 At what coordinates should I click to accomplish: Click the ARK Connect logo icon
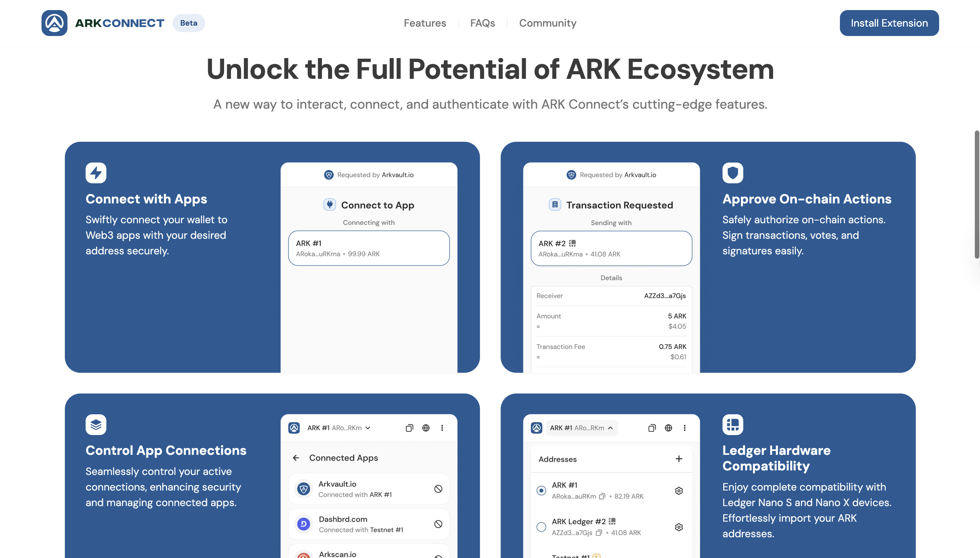click(x=54, y=23)
